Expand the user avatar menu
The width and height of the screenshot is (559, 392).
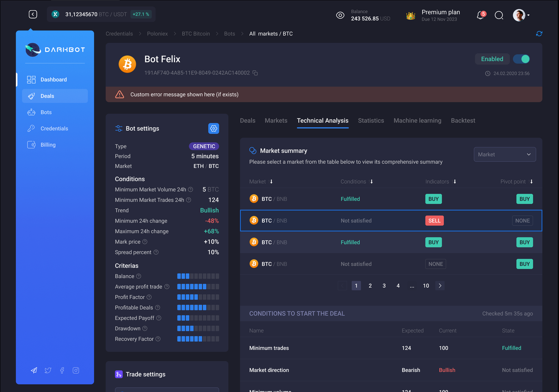(521, 15)
